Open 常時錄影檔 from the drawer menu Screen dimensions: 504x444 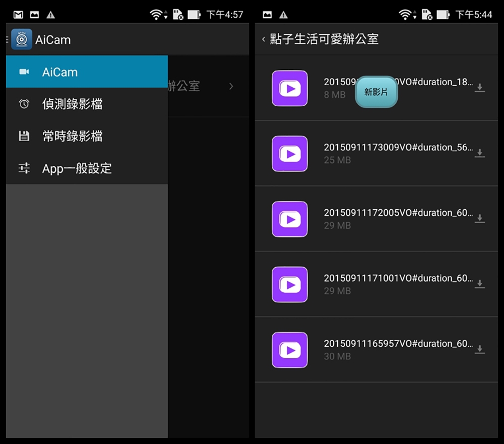[87, 136]
